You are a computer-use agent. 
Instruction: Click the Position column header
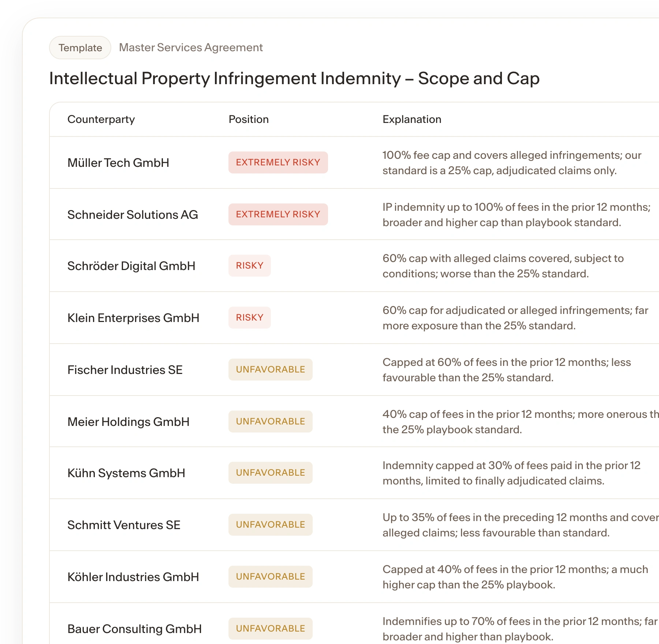coord(249,119)
